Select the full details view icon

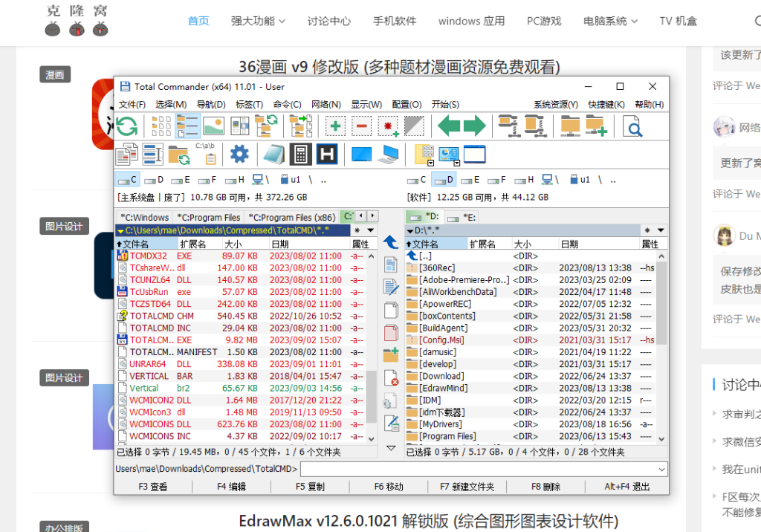coord(187,126)
